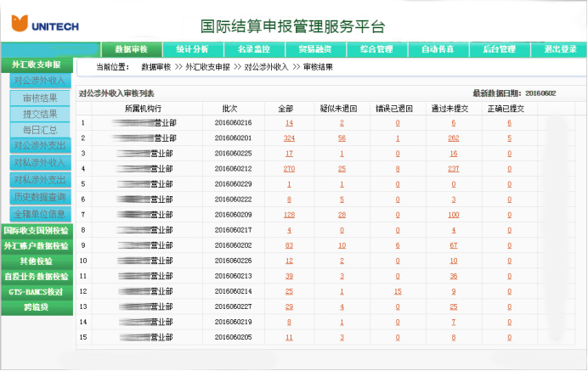The width and height of the screenshot is (588, 371).
Task: Expand the 国际收支国别校验 section
Action: [x=36, y=230]
